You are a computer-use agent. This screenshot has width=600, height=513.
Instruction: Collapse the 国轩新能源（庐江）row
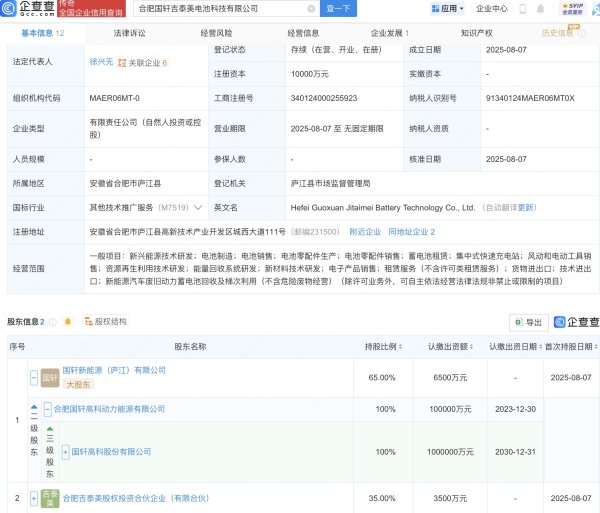pyautogui.click(x=34, y=378)
